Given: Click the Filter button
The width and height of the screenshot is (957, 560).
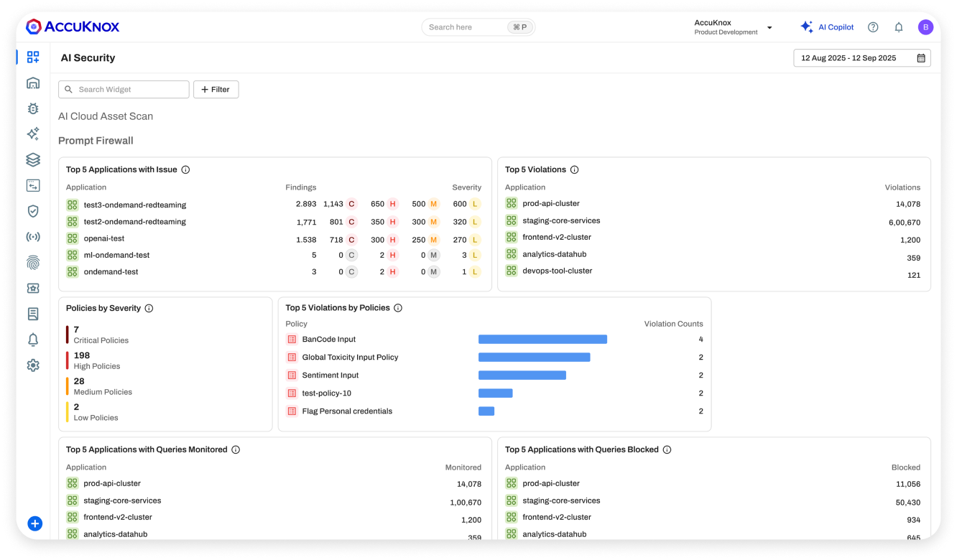Looking at the screenshot, I should click(216, 90).
